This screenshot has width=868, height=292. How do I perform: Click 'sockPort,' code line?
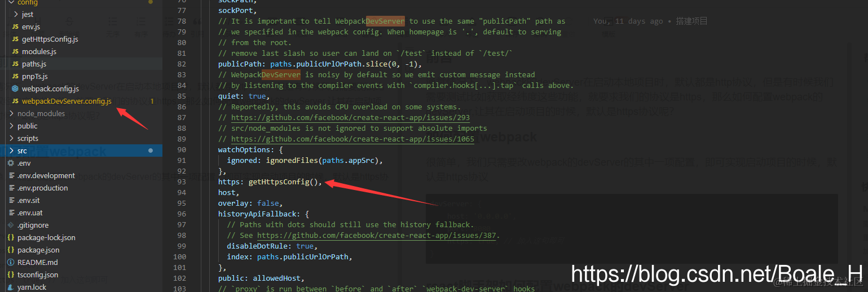point(237,11)
